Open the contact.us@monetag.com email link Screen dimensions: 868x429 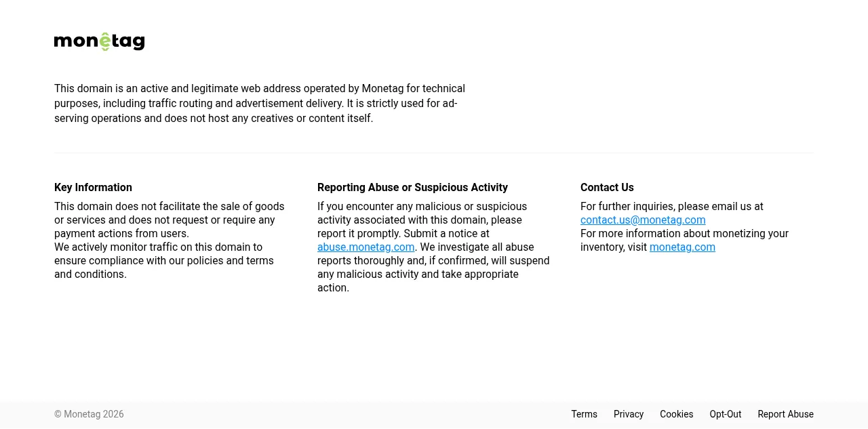pyautogui.click(x=643, y=220)
